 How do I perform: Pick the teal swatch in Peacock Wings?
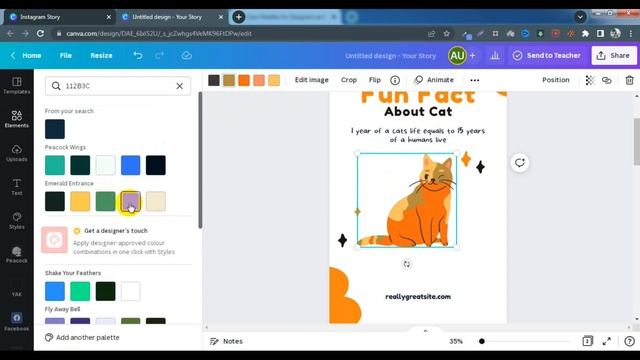[55, 165]
